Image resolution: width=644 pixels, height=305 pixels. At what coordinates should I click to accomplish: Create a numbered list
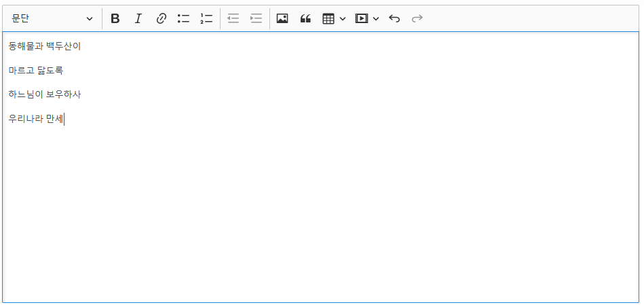(206, 18)
